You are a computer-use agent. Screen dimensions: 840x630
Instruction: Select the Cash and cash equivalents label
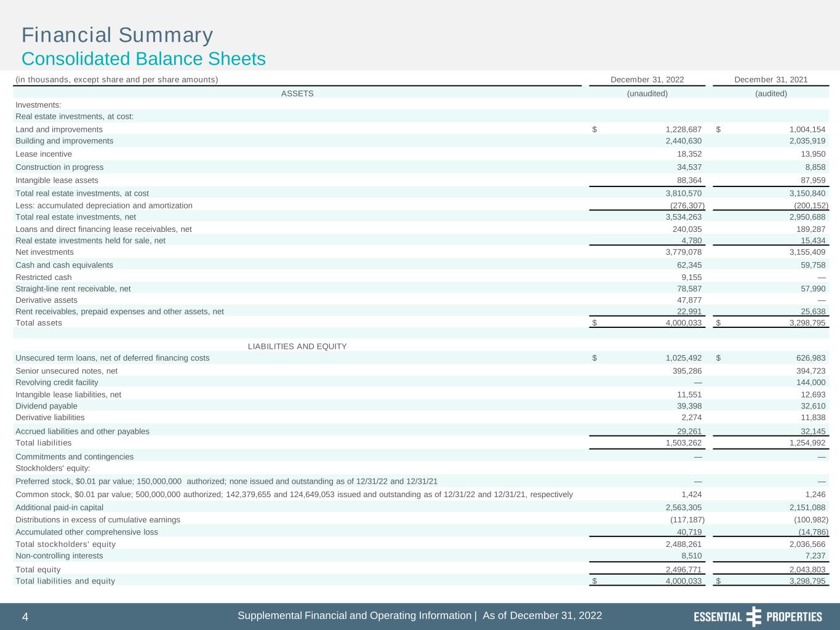(x=64, y=265)
